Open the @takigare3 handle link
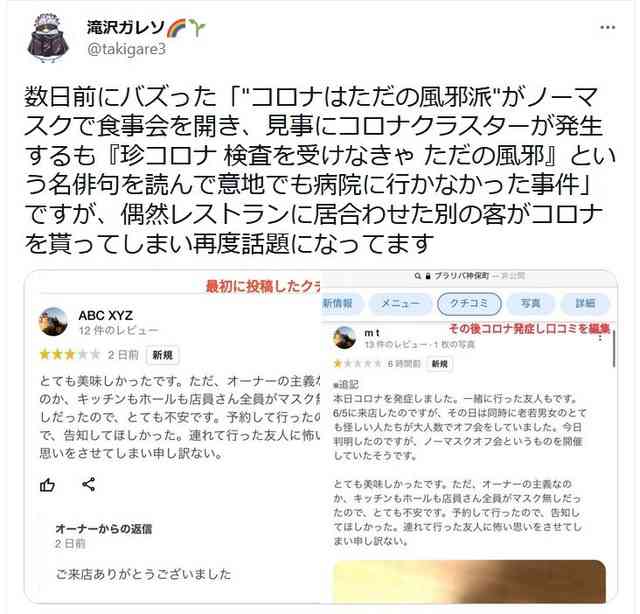Viewport: 640px width, 614px height. [127, 49]
